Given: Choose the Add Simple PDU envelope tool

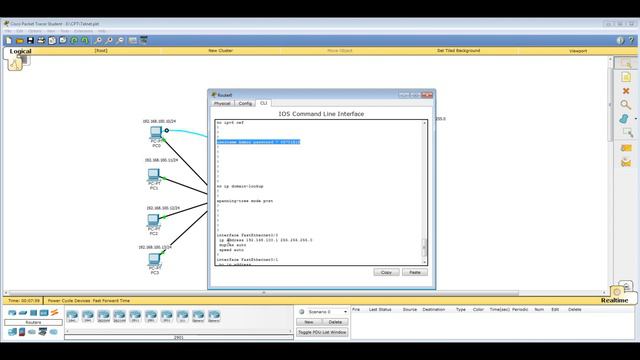Looking at the screenshot, I should [x=626, y=148].
